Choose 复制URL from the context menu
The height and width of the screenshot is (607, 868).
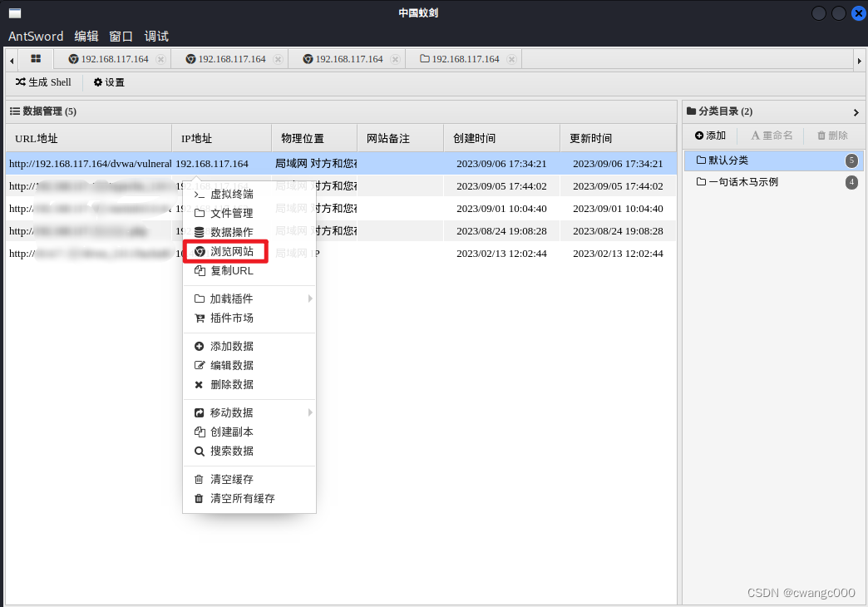point(249,271)
